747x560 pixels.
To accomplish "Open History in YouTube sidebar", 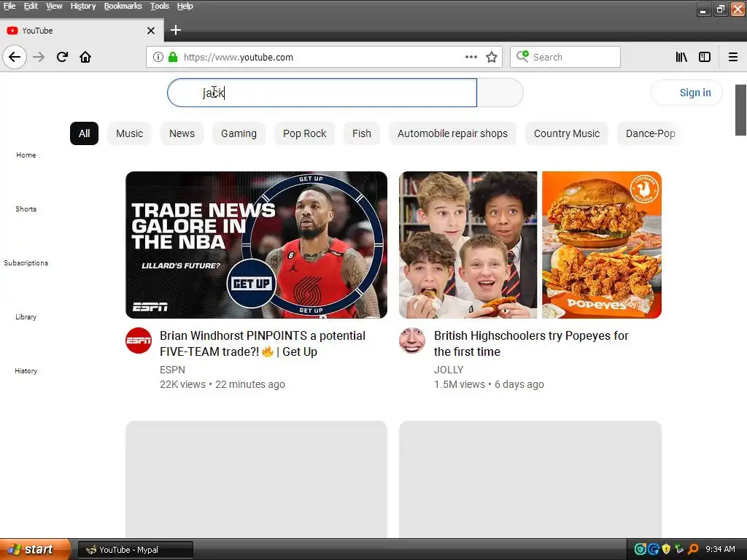I will pyautogui.click(x=26, y=370).
